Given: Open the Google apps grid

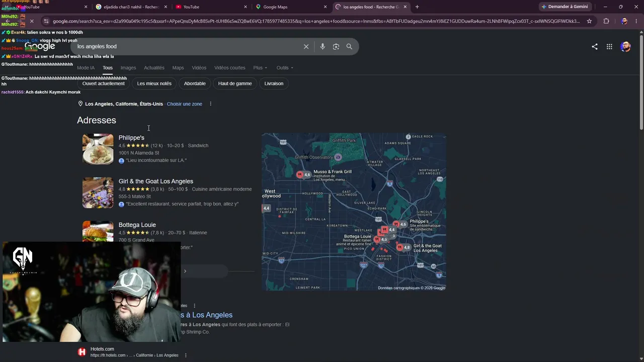Looking at the screenshot, I should 609,47.
